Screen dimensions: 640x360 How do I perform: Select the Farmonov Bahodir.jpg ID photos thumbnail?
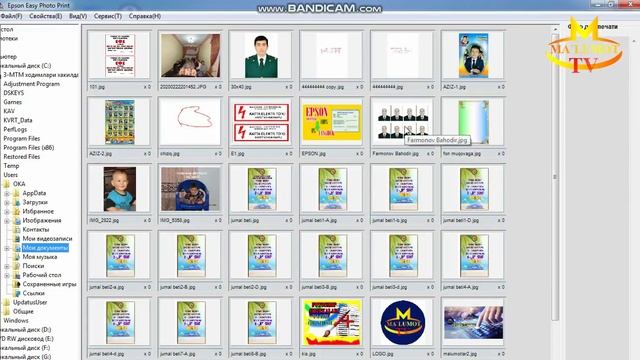click(402, 122)
